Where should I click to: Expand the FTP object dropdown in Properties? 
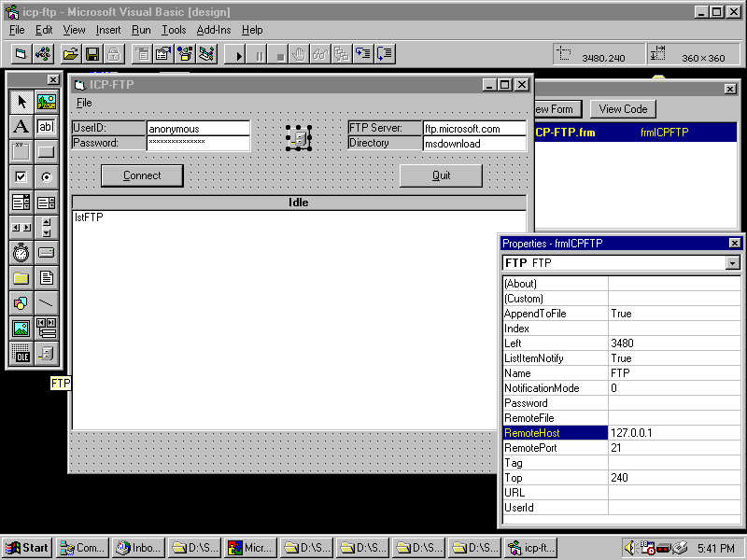[731, 263]
